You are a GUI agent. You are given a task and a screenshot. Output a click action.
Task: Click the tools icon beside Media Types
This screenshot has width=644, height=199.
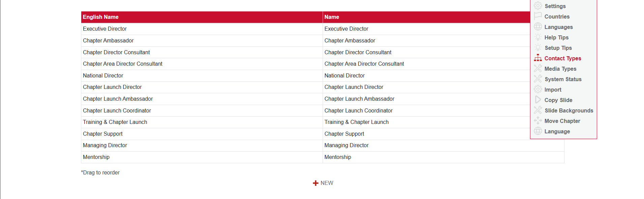(538, 69)
